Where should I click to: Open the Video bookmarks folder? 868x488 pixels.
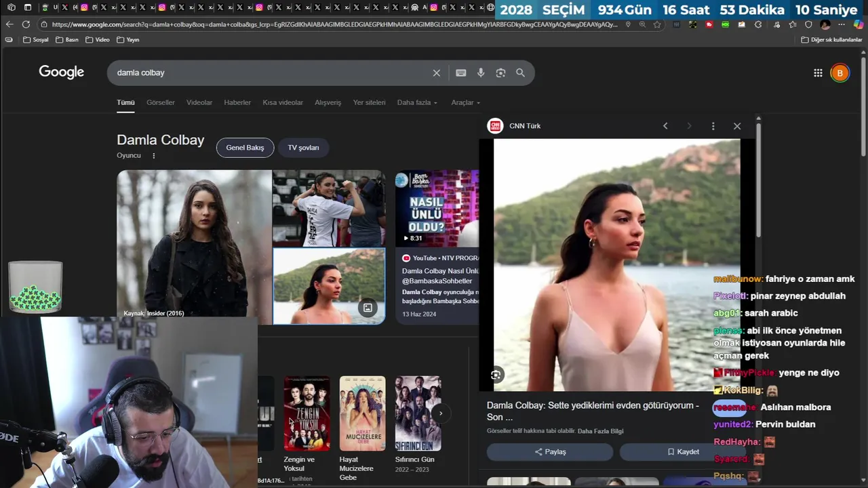pyautogui.click(x=98, y=40)
